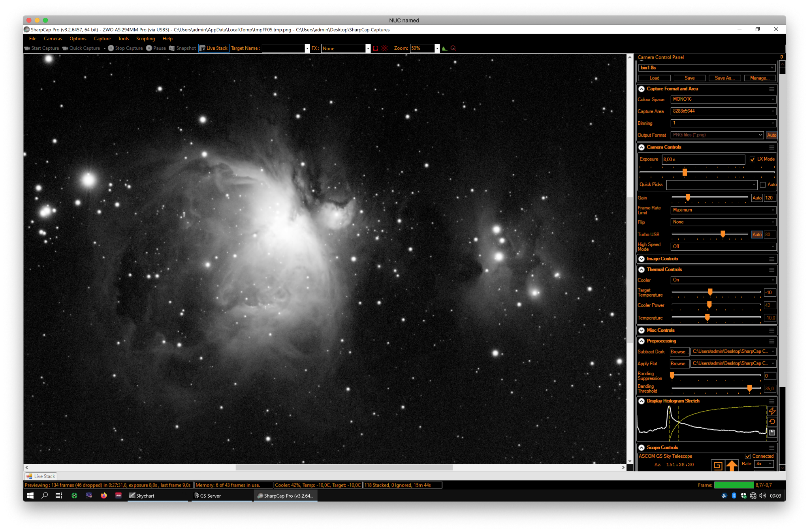Collapse the Thermal Controls section
Image resolution: width=809 pixels, height=532 pixels.
[x=642, y=269]
